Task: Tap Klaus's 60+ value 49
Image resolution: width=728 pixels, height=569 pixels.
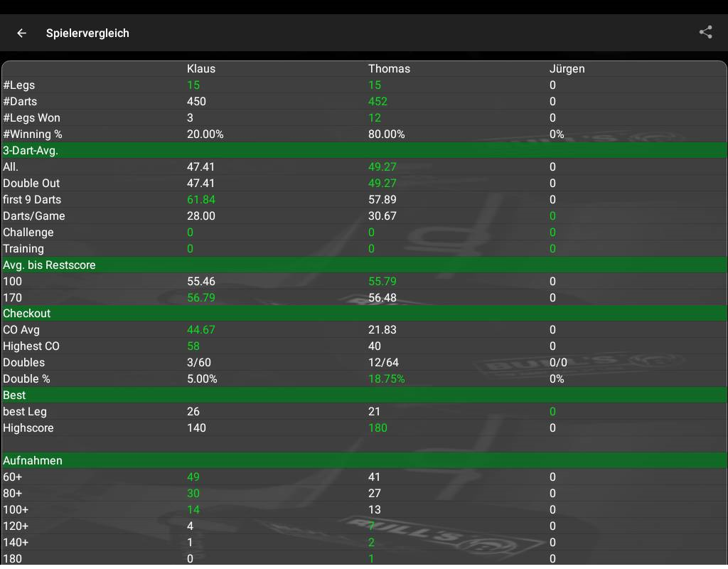Action: (x=193, y=477)
